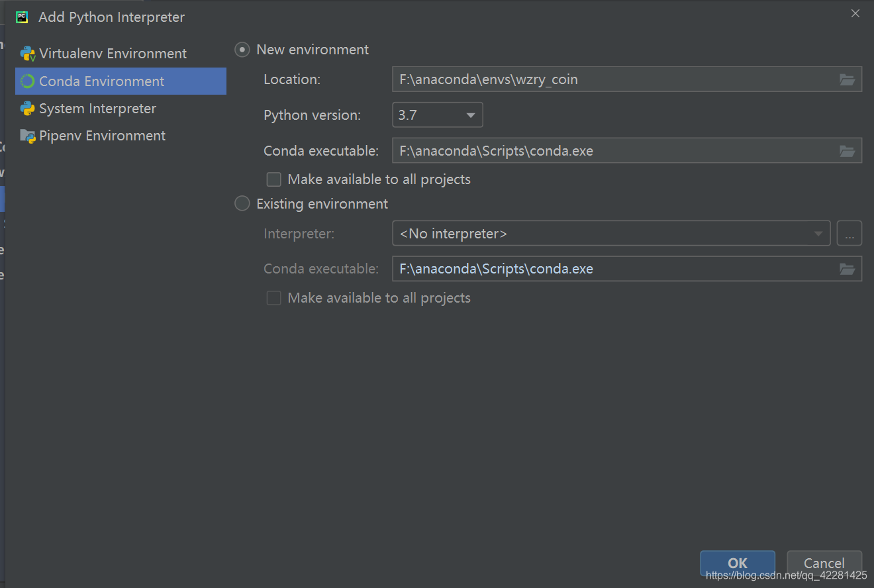Confirm with the OK button
This screenshot has height=588, width=874.
[738, 563]
